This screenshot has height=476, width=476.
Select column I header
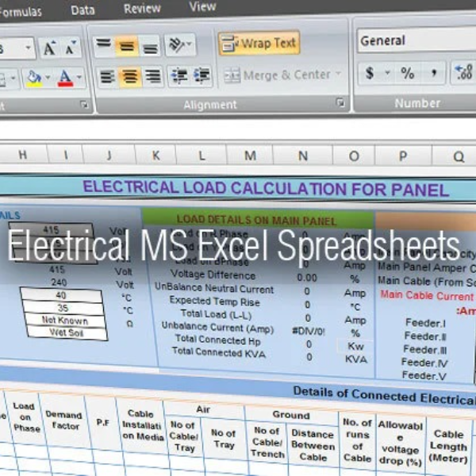pyautogui.click(x=65, y=155)
